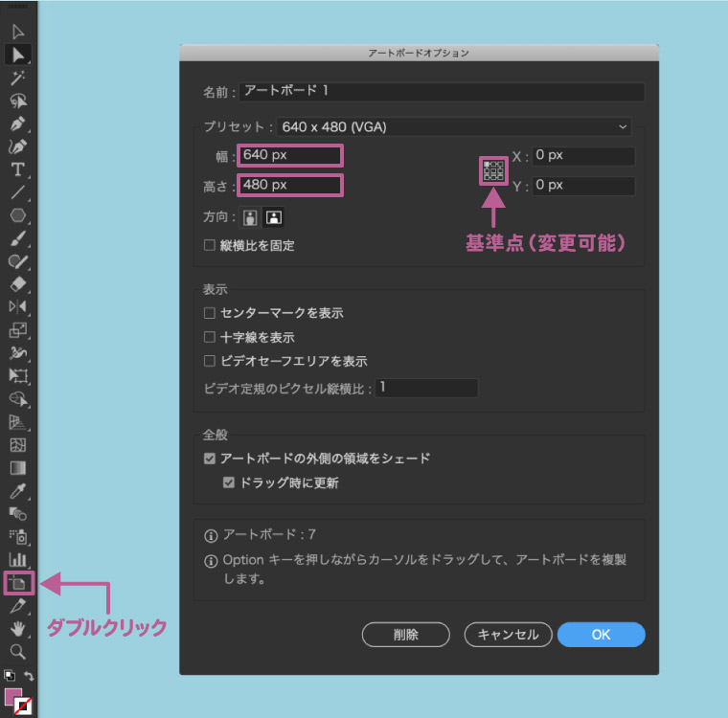Select the Gradient tool
728x718 pixels.
click(x=17, y=468)
